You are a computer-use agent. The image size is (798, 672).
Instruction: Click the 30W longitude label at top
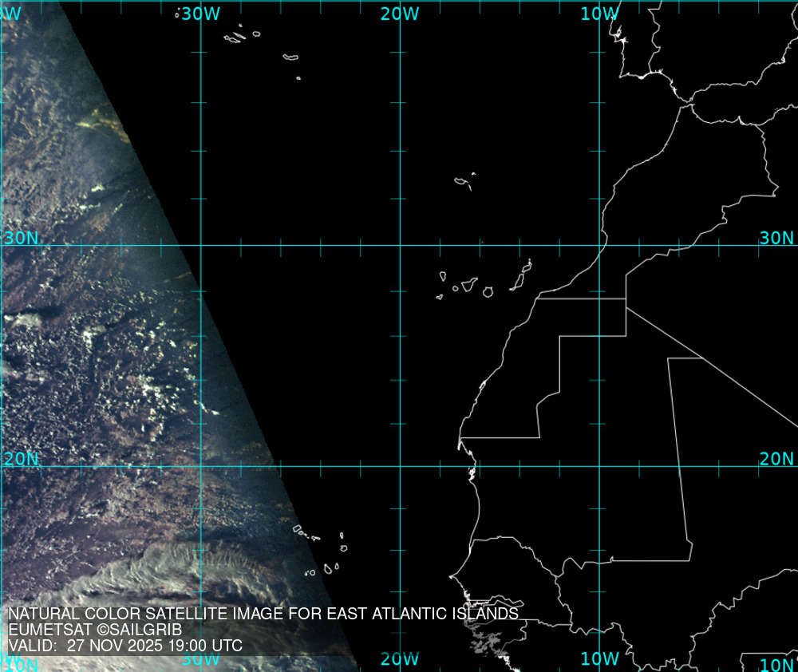coord(200,14)
